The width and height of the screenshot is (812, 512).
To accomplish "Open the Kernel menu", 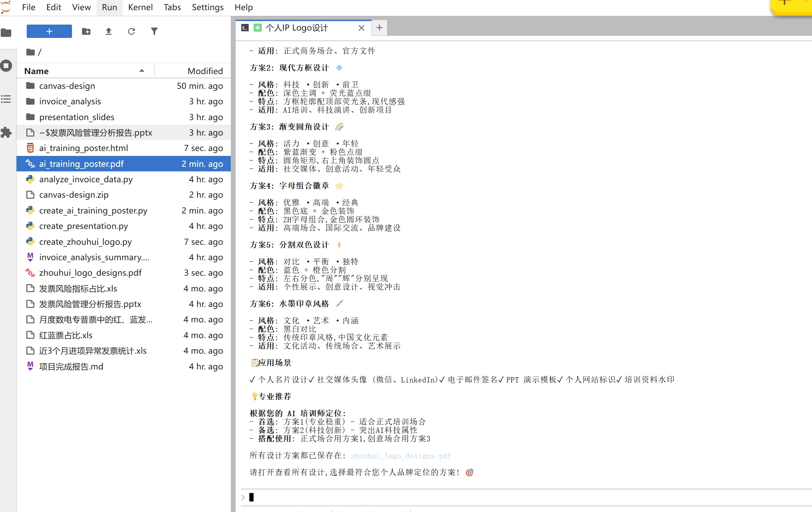I will click(140, 7).
